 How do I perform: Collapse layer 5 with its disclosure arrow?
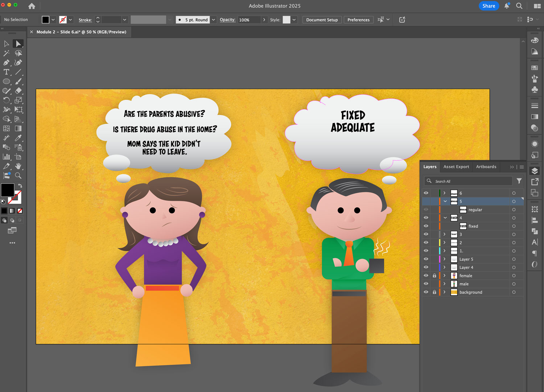pos(445,201)
